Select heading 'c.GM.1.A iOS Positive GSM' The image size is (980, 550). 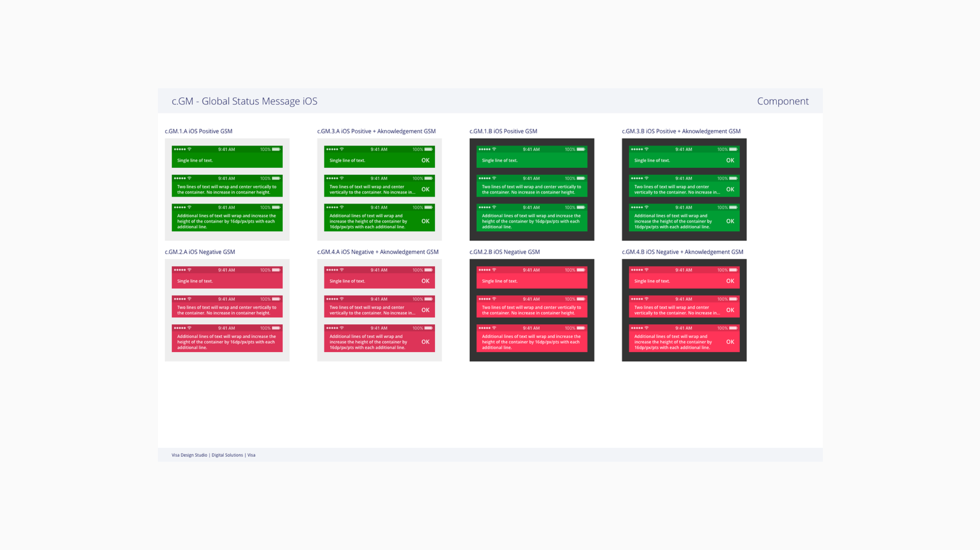click(x=198, y=131)
